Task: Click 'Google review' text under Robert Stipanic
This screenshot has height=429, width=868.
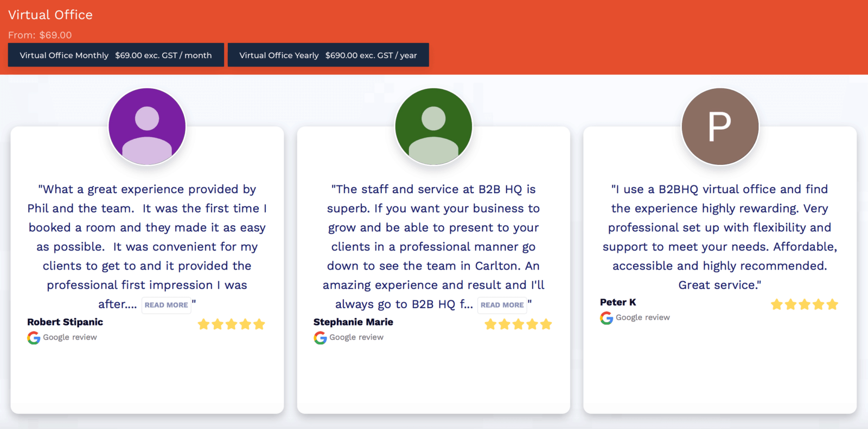Action: [70, 337]
